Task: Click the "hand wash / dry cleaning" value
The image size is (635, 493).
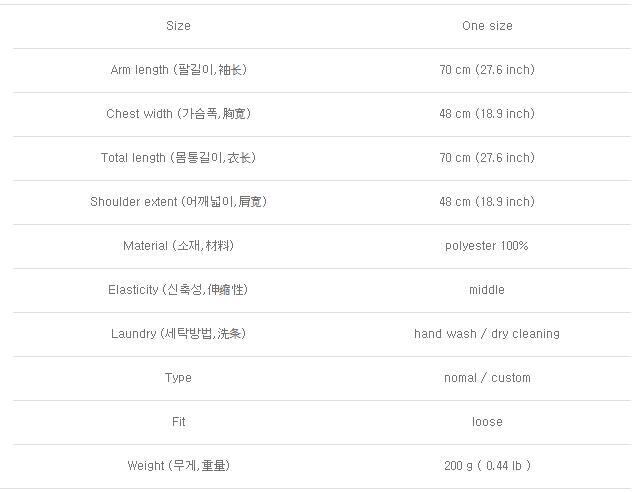Action: click(487, 334)
